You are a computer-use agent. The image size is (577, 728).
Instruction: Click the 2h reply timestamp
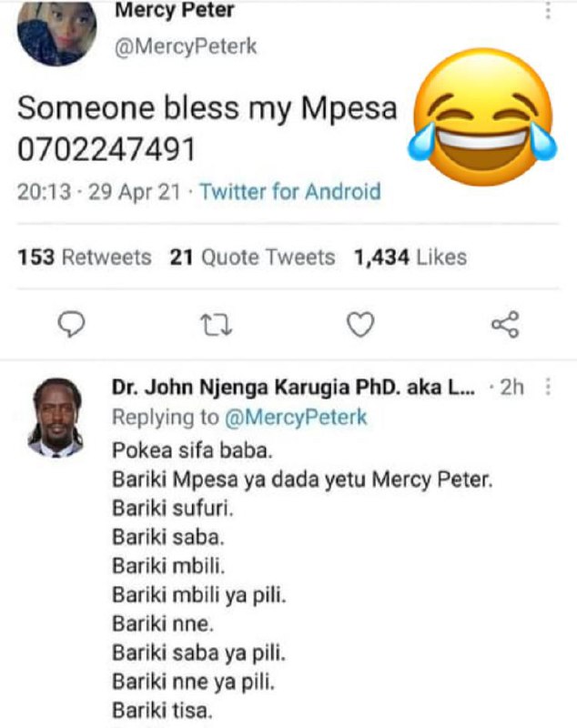coord(512,388)
